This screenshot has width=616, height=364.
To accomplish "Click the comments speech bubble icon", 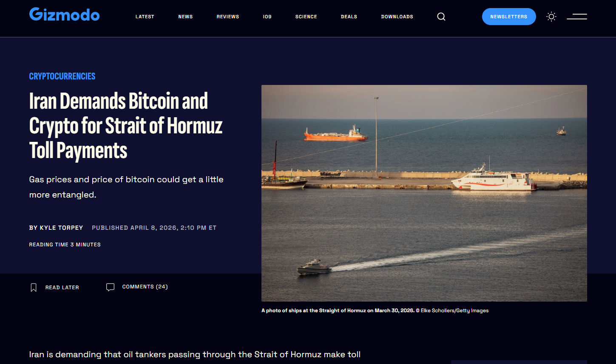I will (x=110, y=287).
